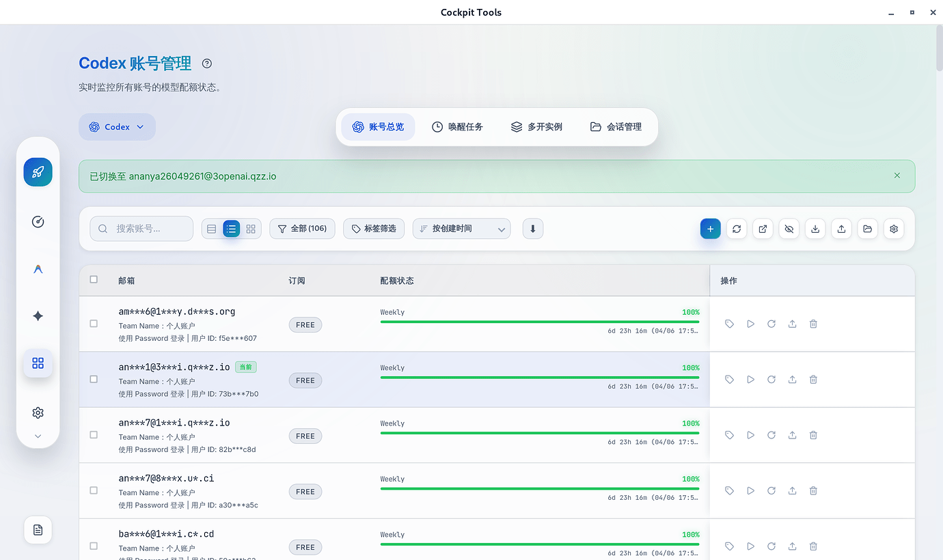Open the 全部 (106) filter dropdown
The height and width of the screenshot is (560, 943).
coord(302,229)
